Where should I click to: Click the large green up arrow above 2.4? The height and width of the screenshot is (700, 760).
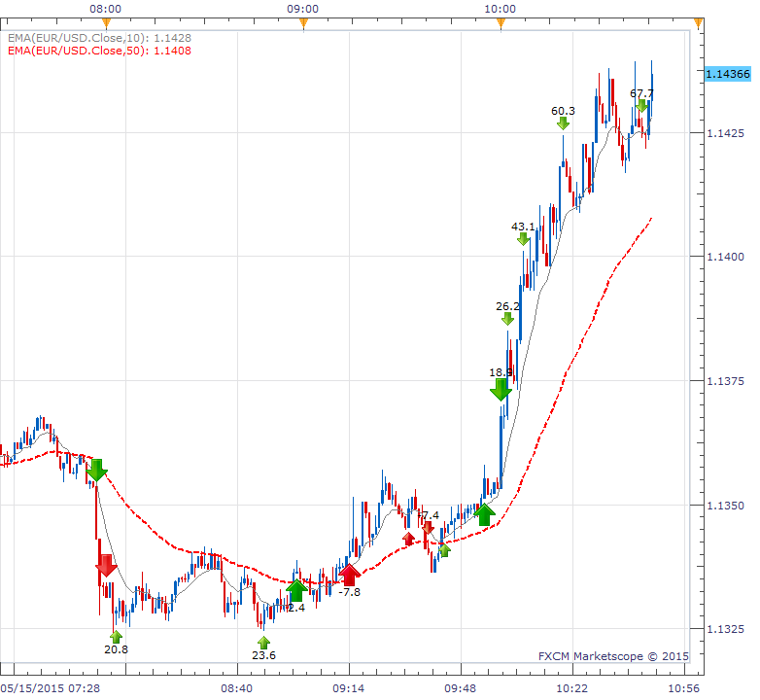coord(296,590)
